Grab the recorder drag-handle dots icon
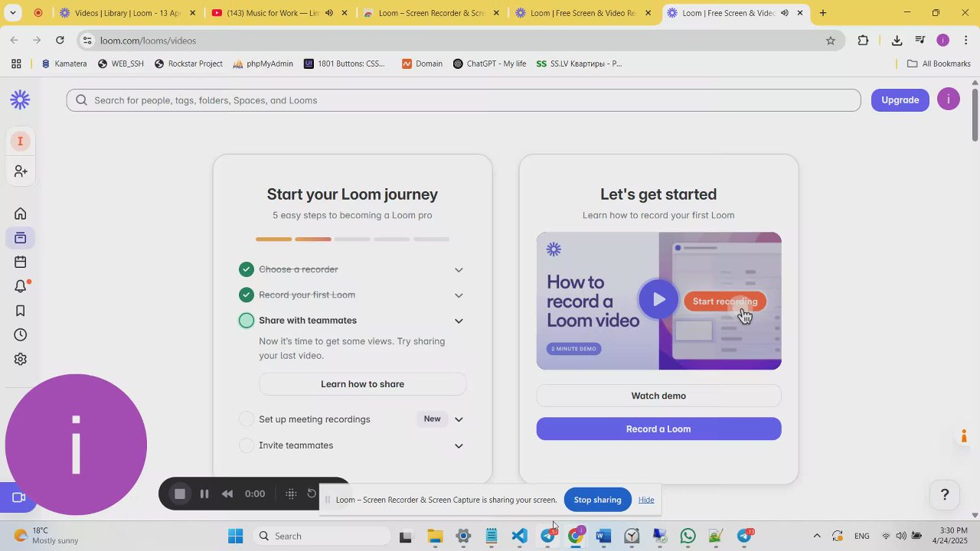Viewport: 980px width, 551px height. pos(291,494)
